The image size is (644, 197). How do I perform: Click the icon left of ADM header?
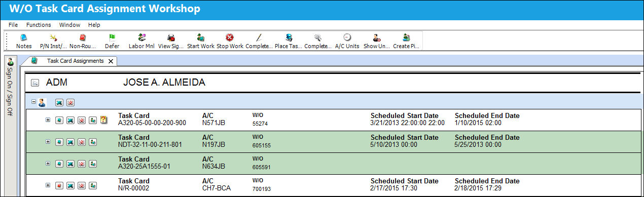click(x=35, y=83)
